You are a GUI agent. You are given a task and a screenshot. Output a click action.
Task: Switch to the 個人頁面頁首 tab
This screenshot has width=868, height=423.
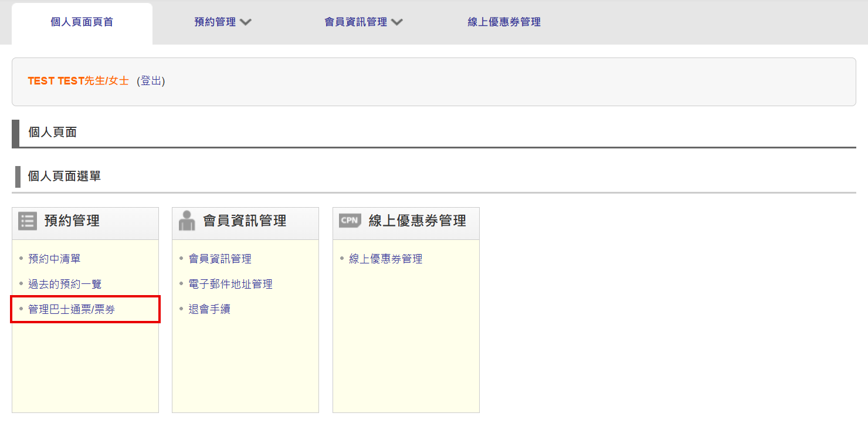point(82,22)
